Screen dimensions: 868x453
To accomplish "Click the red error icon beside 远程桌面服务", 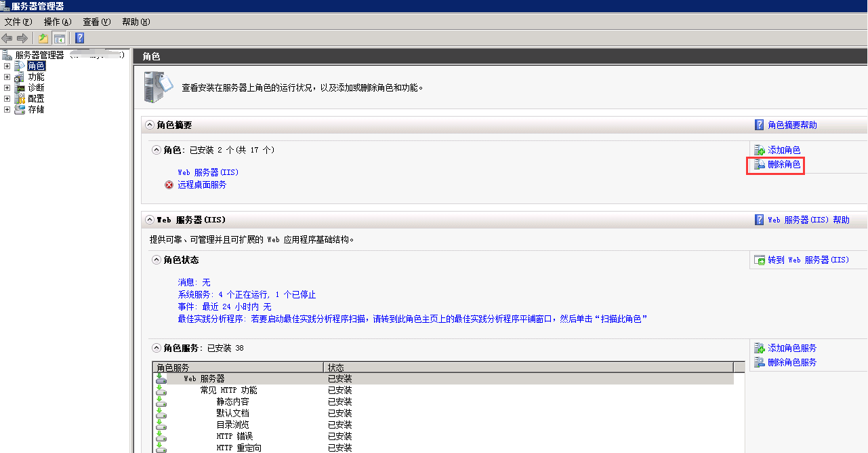I will (x=169, y=184).
